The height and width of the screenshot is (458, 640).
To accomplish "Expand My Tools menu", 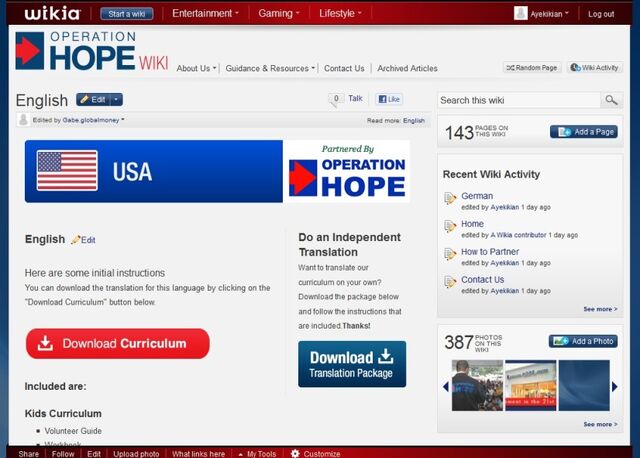I will point(258,454).
